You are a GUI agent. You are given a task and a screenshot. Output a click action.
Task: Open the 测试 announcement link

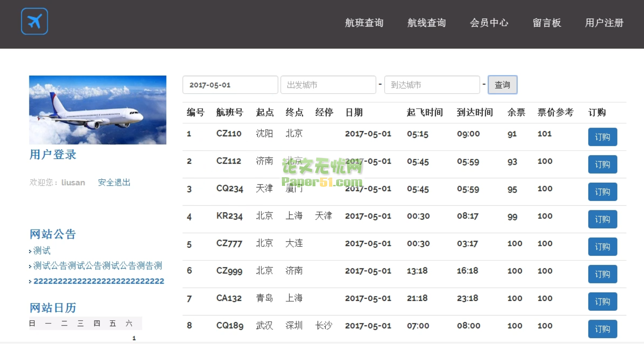42,250
